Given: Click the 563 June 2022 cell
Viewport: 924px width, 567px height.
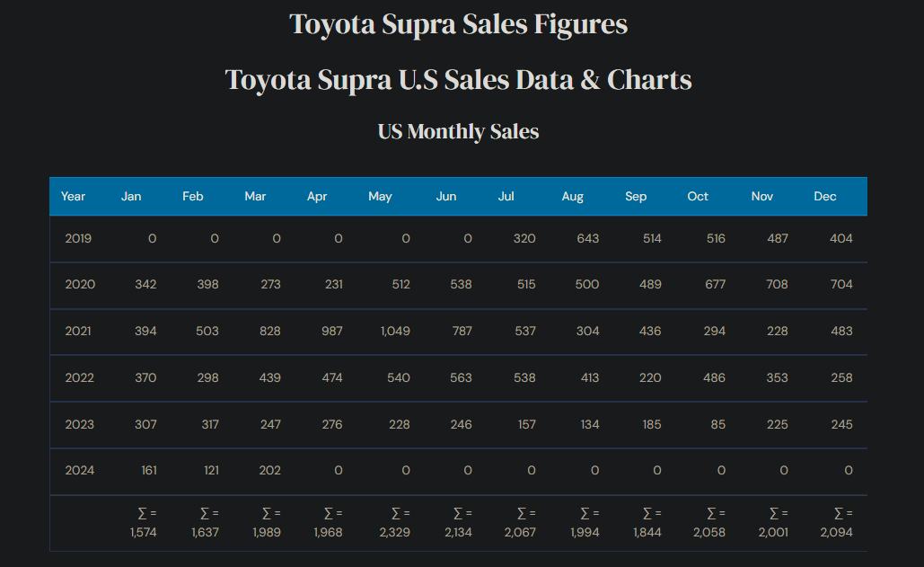Looking at the screenshot, I should (x=461, y=377).
